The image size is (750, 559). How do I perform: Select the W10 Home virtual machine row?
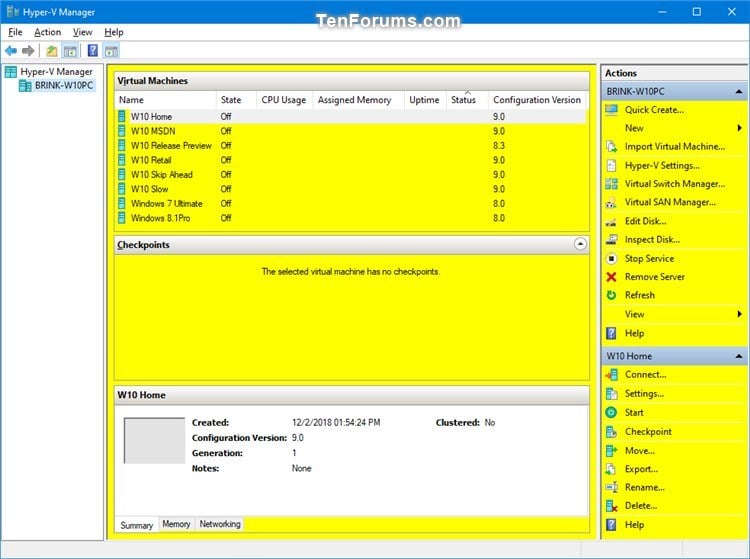tap(352, 116)
